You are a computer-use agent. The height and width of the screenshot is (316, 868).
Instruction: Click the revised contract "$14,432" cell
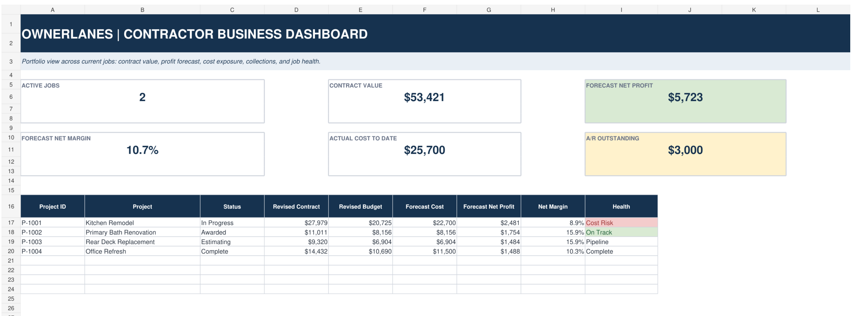coord(296,251)
